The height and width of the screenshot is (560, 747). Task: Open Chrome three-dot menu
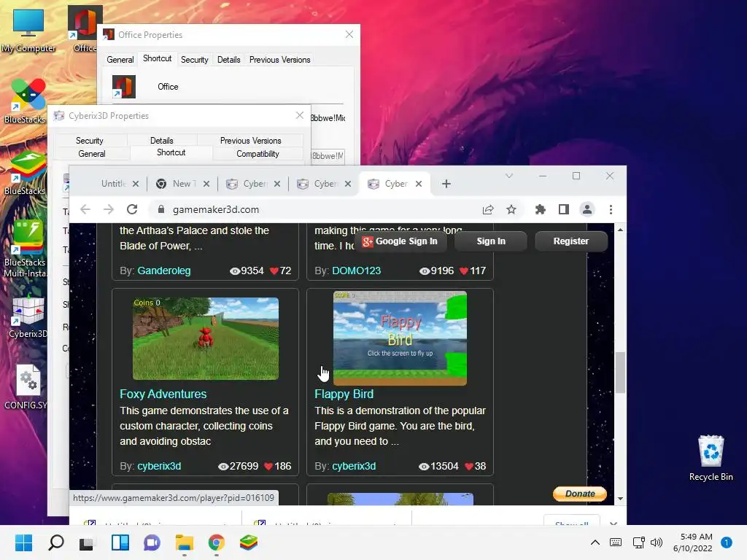pos(611,209)
